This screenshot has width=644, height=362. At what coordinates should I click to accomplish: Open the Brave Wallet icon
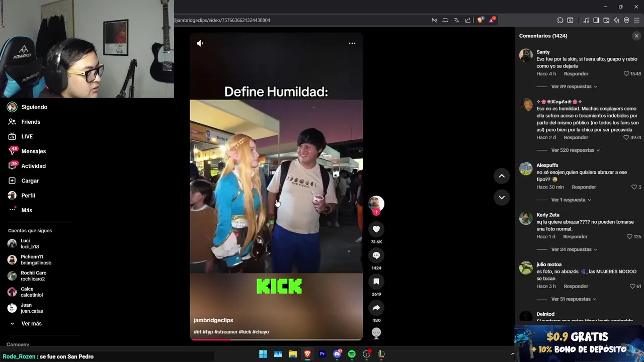[x=606, y=20]
